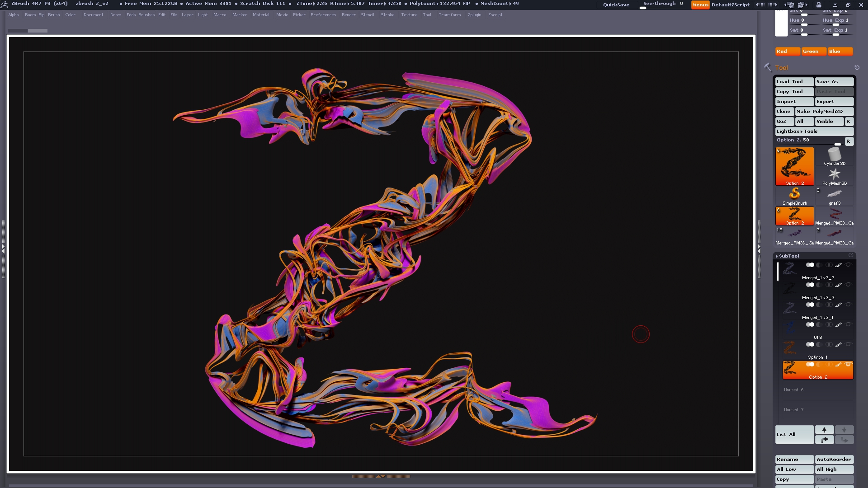Toggle the Red channel button
The width and height of the screenshot is (868, 488).
[x=787, y=52]
